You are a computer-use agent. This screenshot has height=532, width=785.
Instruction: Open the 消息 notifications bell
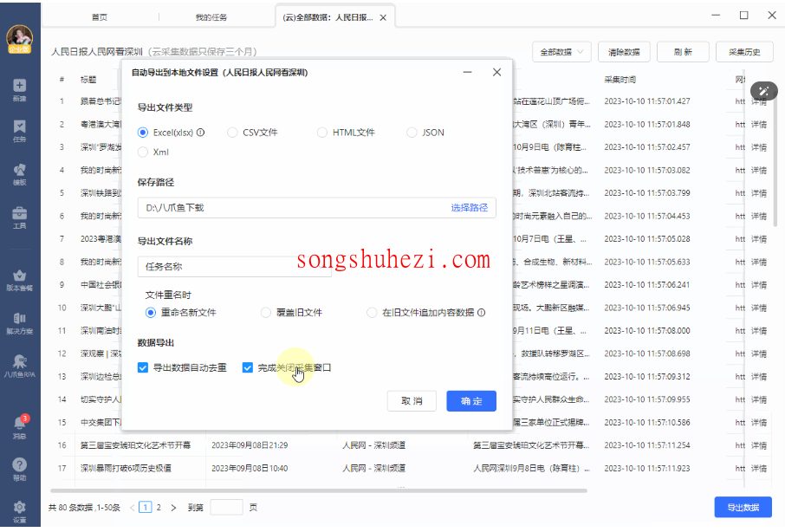[20, 427]
